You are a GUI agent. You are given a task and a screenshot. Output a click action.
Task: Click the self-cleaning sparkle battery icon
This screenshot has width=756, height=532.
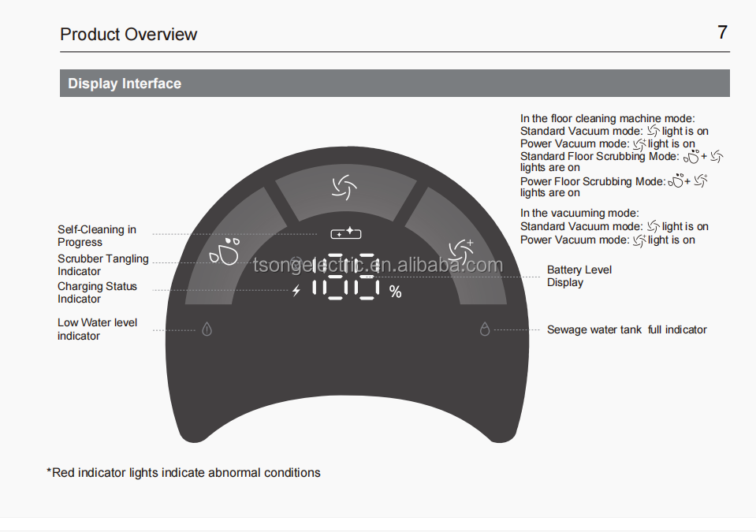pyautogui.click(x=346, y=233)
